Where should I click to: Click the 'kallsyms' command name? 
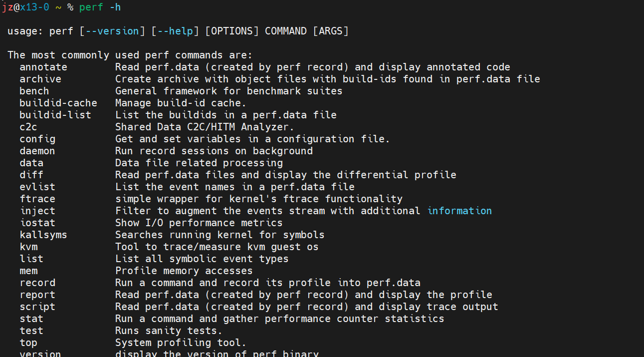43,235
